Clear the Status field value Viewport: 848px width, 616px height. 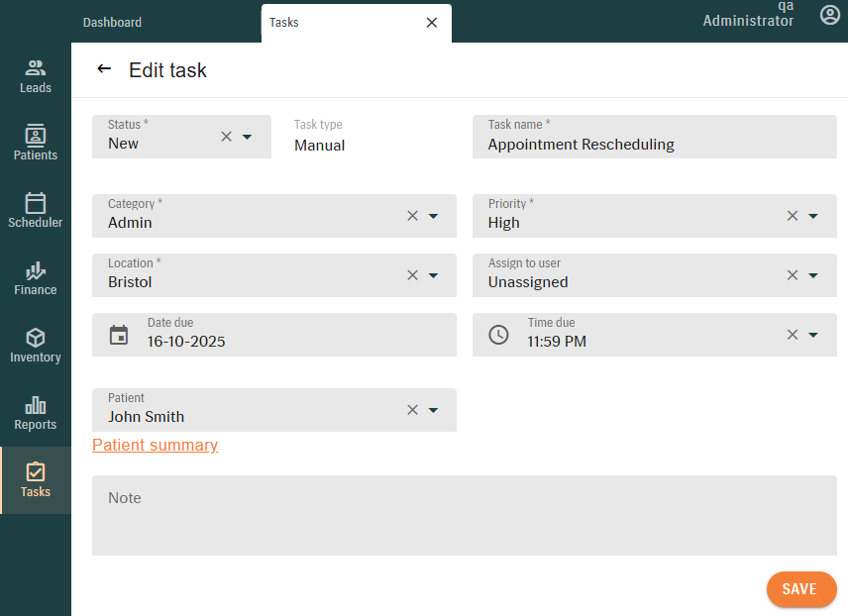tap(226, 137)
